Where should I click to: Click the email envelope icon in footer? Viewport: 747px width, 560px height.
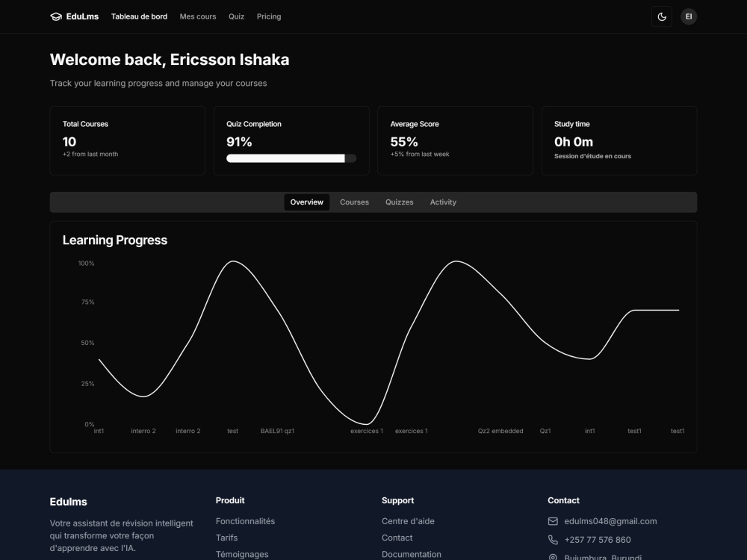click(x=553, y=521)
